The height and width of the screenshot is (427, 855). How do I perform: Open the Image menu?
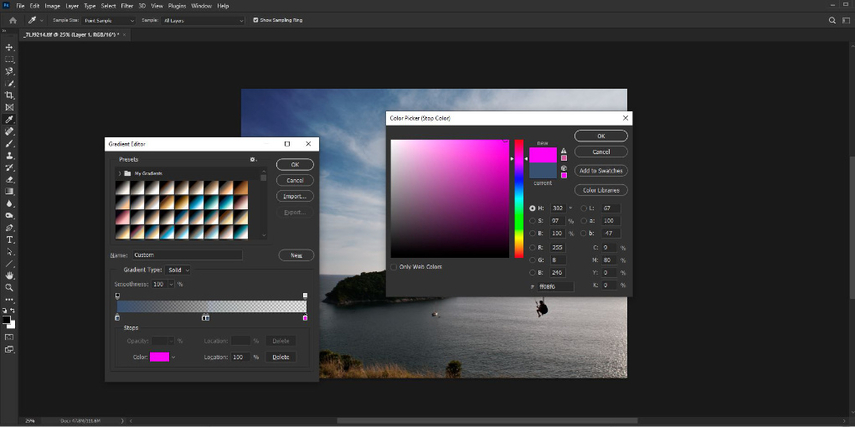pos(52,5)
